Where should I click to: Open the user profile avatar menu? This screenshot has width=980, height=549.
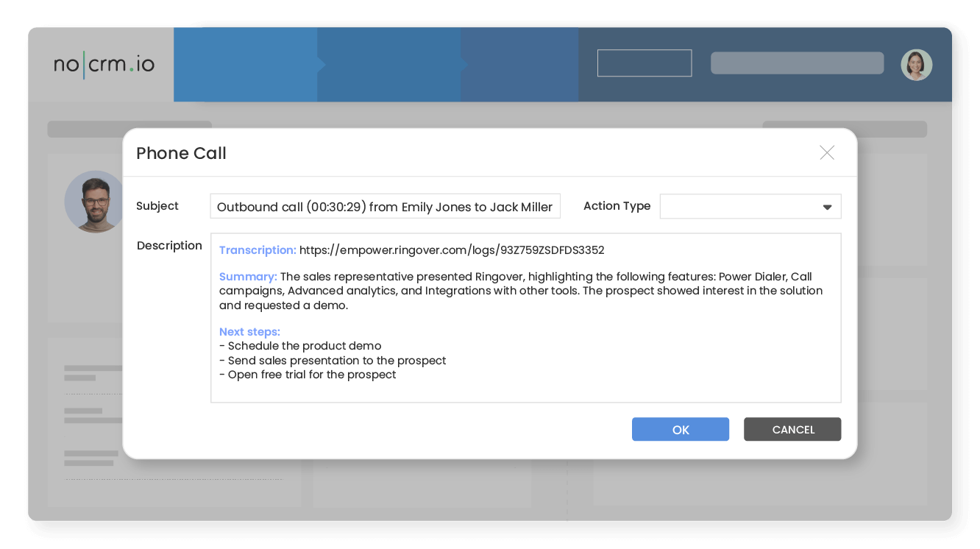click(x=916, y=65)
